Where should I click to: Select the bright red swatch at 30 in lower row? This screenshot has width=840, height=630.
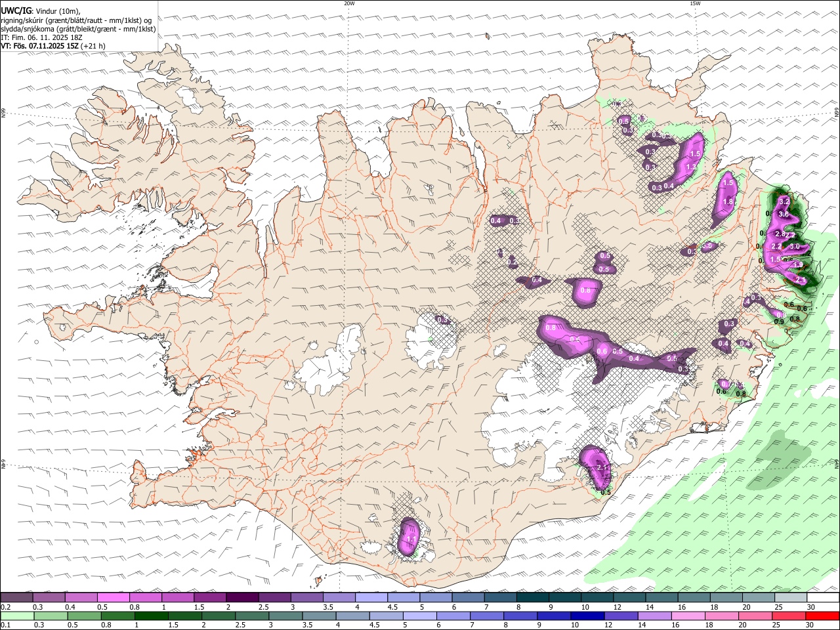(823, 616)
